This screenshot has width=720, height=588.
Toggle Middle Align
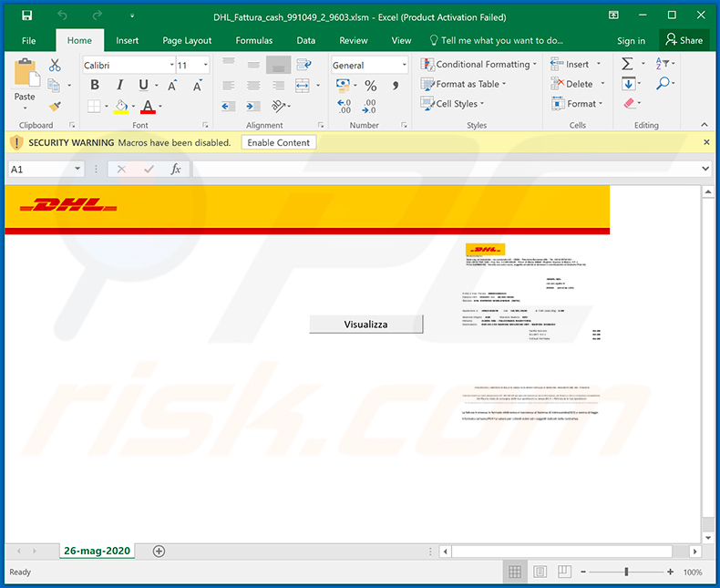click(253, 65)
